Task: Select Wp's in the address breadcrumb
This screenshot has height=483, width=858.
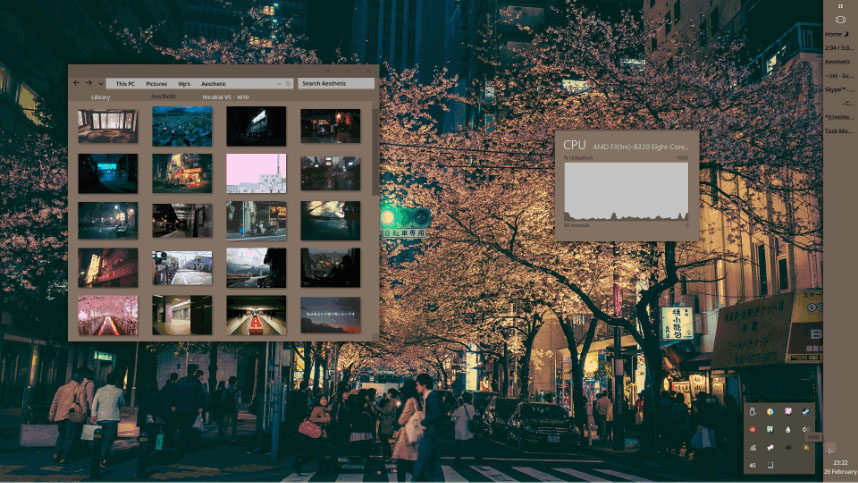Action: point(184,84)
